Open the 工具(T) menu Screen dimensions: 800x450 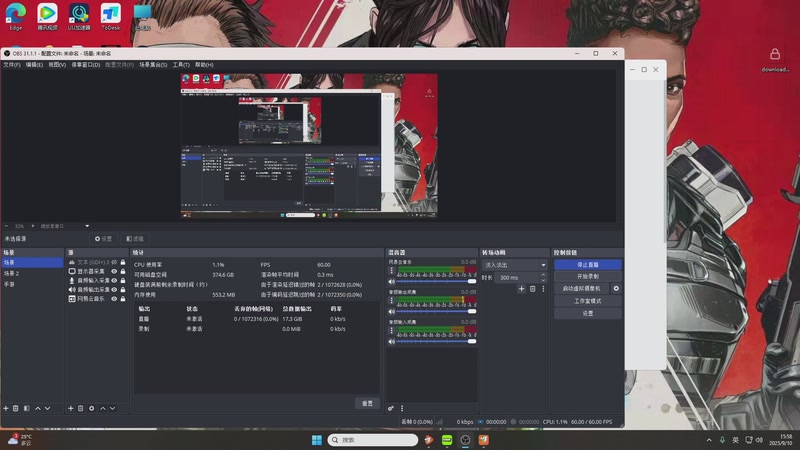[x=181, y=65]
